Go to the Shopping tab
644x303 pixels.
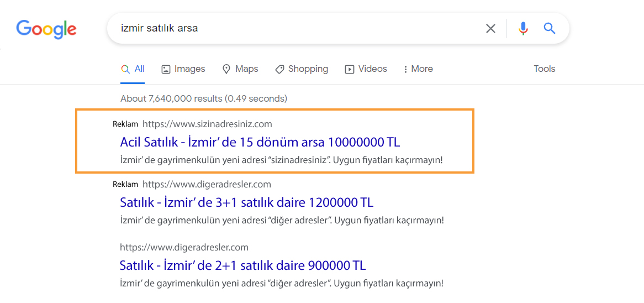[x=302, y=69]
